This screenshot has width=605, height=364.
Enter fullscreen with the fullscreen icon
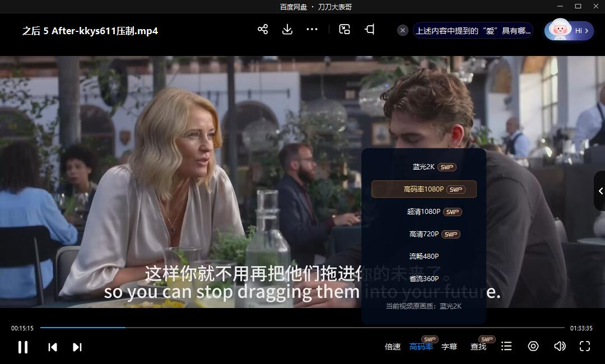coord(585,346)
